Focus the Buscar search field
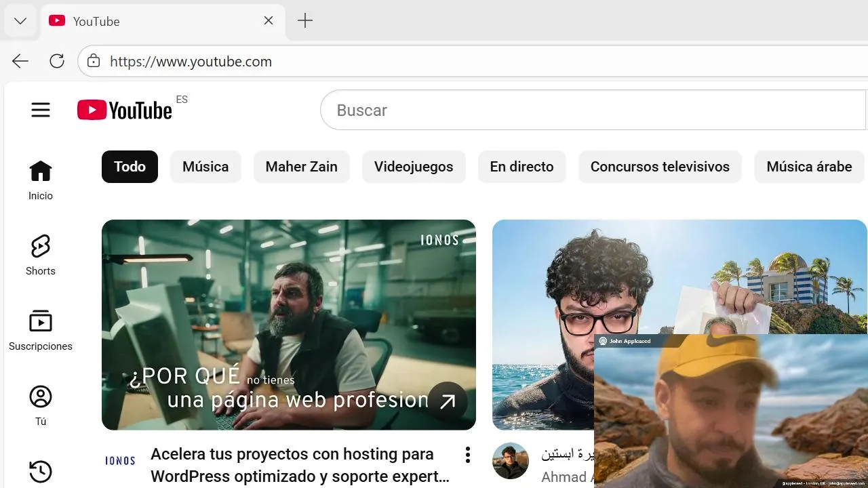Image resolution: width=868 pixels, height=488 pixels. [x=593, y=110]
